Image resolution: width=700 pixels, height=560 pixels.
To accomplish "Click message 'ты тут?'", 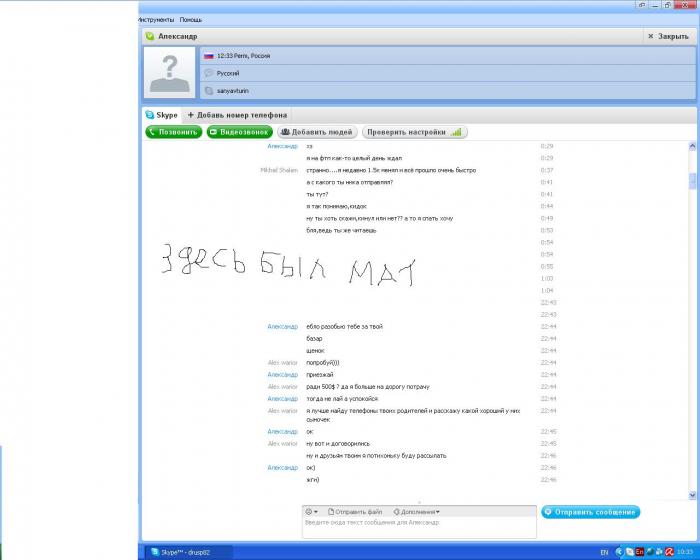I will [x=317, y=194].
